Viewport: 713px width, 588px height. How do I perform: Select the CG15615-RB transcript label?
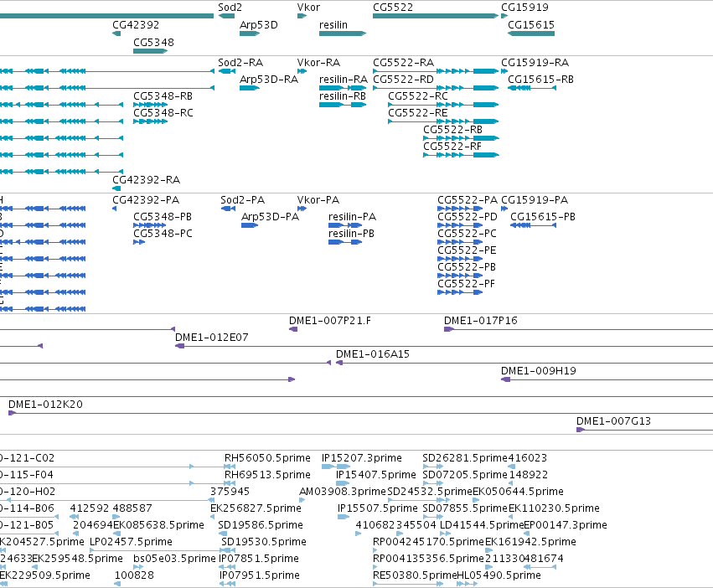tap(540, 79)
